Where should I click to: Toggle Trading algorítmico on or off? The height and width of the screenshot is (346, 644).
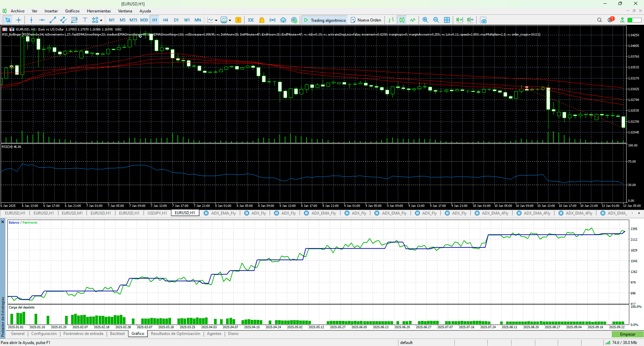[x=325, y=20]
